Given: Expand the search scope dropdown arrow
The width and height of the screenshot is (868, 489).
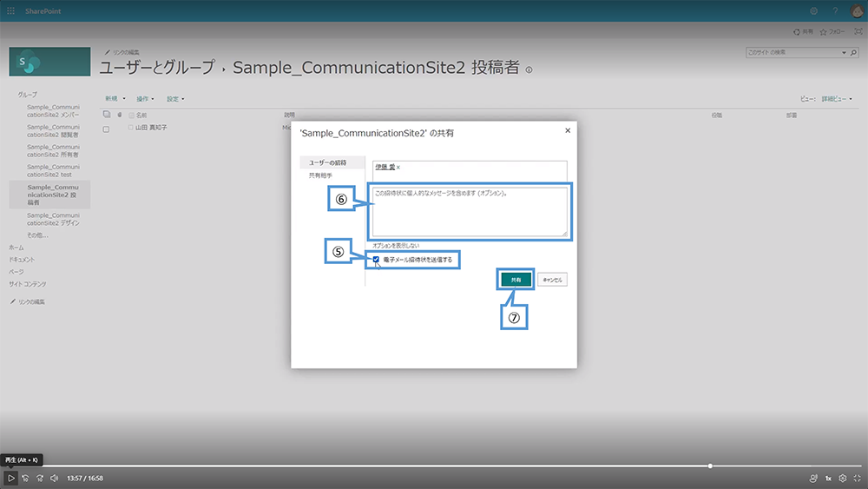Looking at the screenshot, I should (845, 53).
